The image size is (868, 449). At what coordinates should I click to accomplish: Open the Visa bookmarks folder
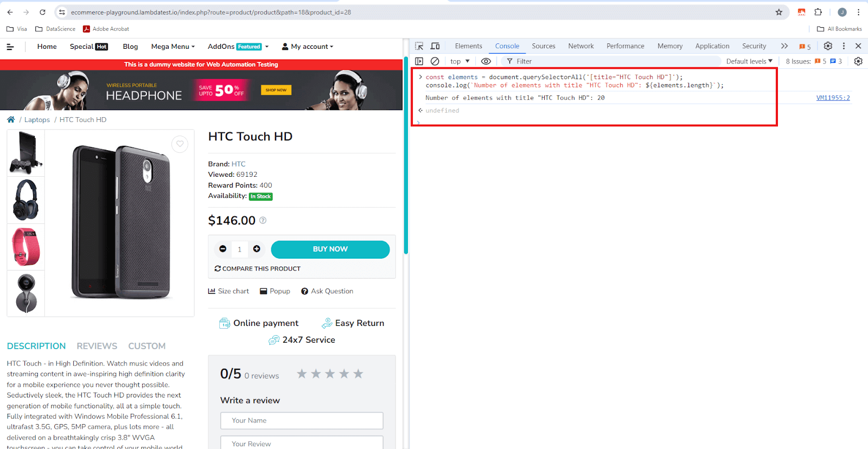[17, 29]
